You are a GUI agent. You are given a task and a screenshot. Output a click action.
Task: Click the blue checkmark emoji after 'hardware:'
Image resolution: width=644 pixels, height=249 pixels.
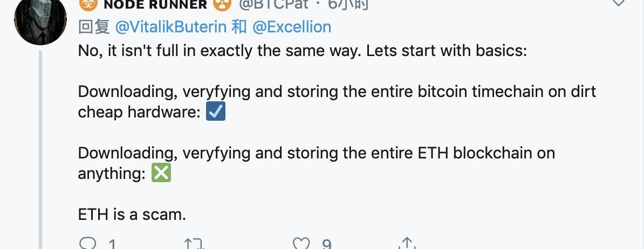(216, 112)
